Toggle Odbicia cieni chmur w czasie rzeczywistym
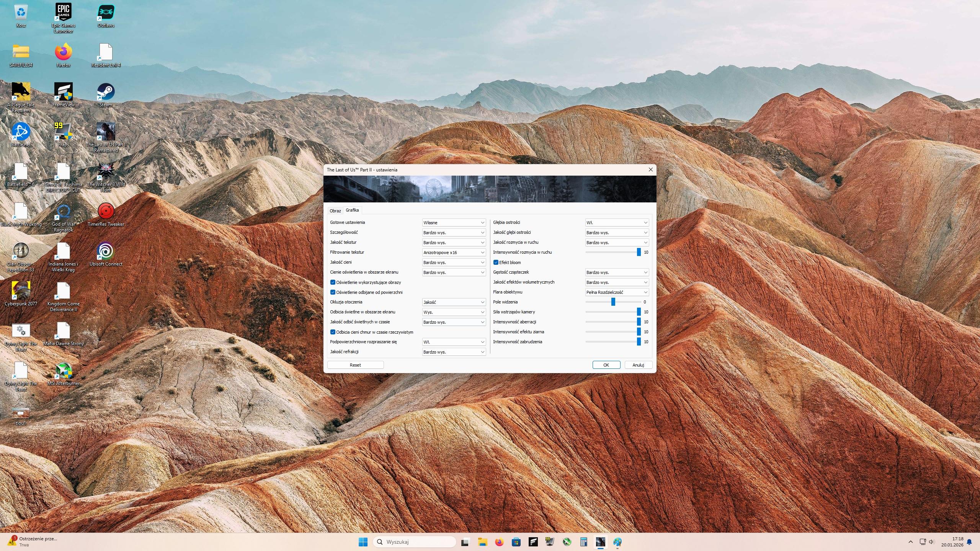The width and height of the screenshot is (980, 551). point(333,332)
